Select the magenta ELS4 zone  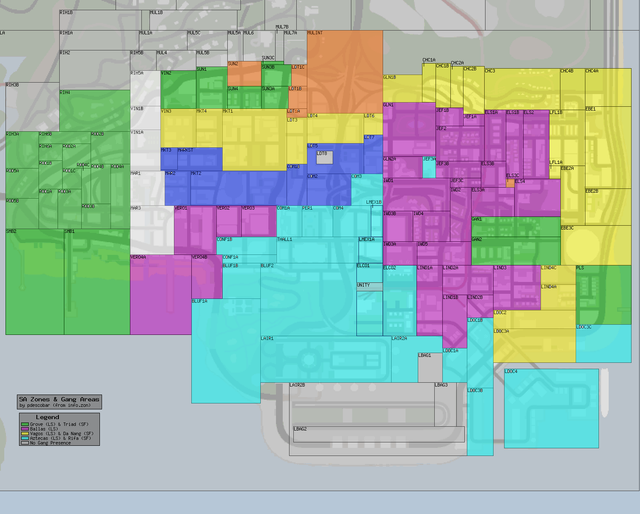[538, 198]
